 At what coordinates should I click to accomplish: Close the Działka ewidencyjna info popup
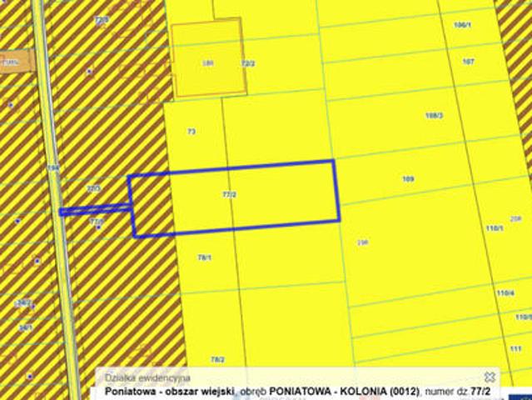(490, 377)
